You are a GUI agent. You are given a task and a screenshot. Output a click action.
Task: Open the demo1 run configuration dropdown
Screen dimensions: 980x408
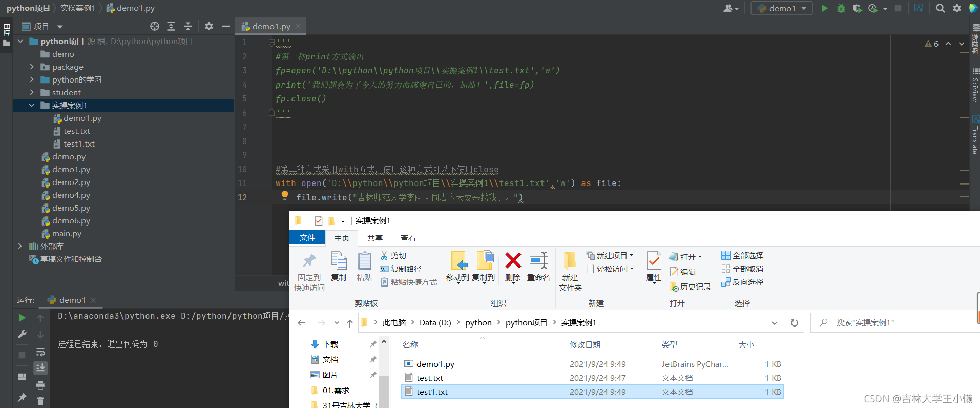[x=782, y=8]
